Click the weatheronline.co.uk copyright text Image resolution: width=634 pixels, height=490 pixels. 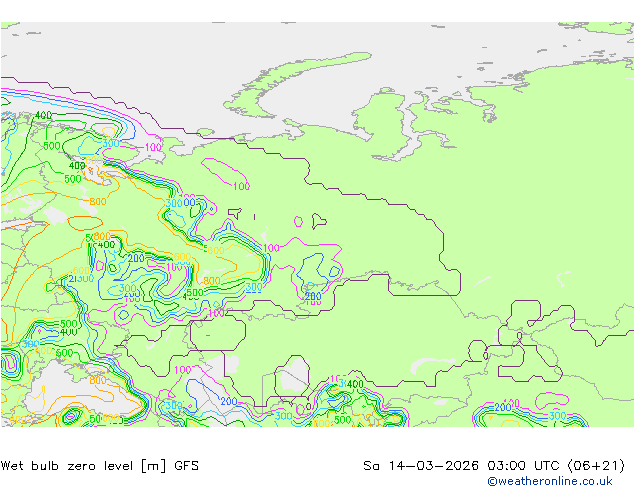coord(549,481)
